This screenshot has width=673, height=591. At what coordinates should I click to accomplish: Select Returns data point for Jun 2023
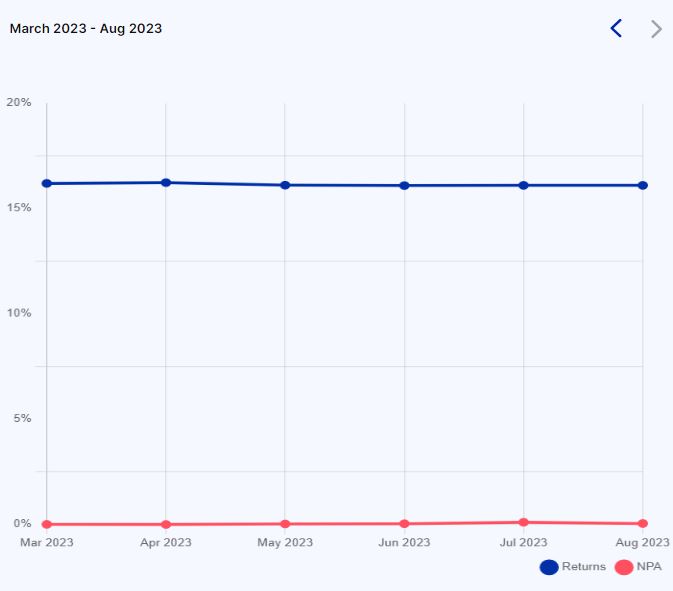tap(404, 185)
